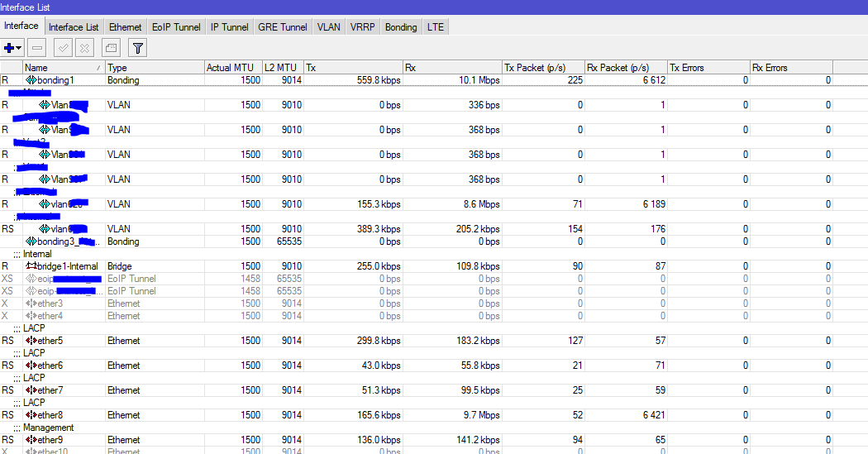Click the Tx Packet (p/s) column header

point(544,68)
